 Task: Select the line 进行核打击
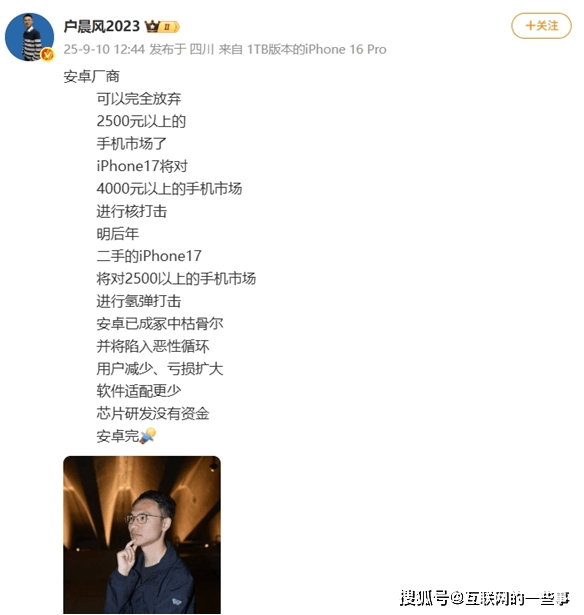coord(132,211)
